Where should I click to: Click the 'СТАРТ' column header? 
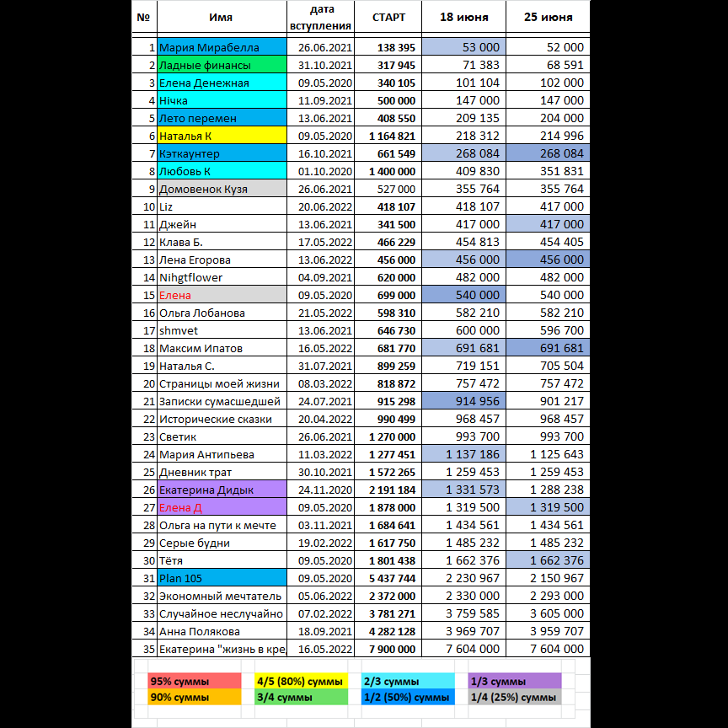coord(388,17)
